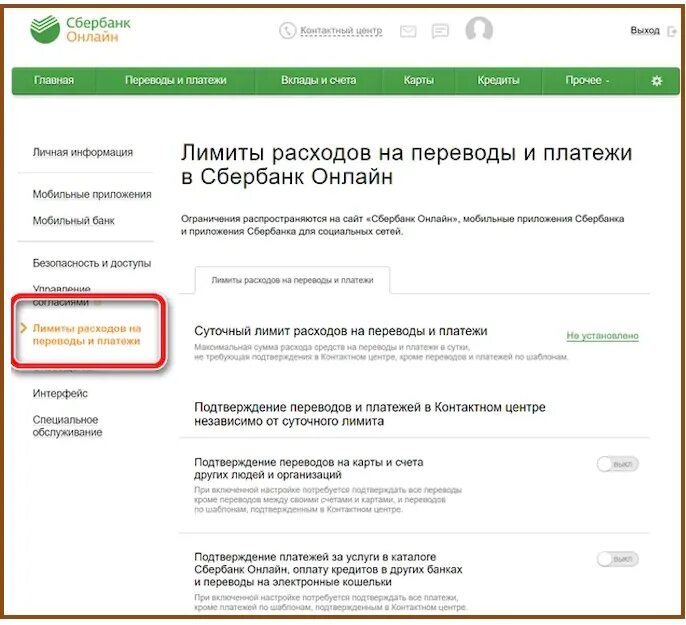Open the Кредиты menu item
The height and width of the screenshot is (625, 686).
point(498,80)
